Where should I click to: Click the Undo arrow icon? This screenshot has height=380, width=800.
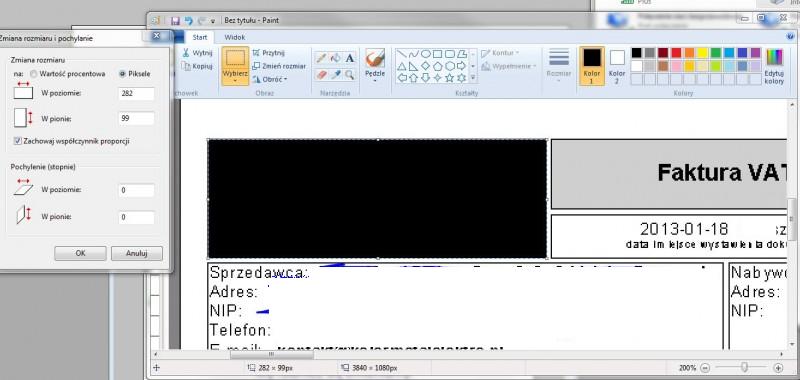[x=189, y=20]
